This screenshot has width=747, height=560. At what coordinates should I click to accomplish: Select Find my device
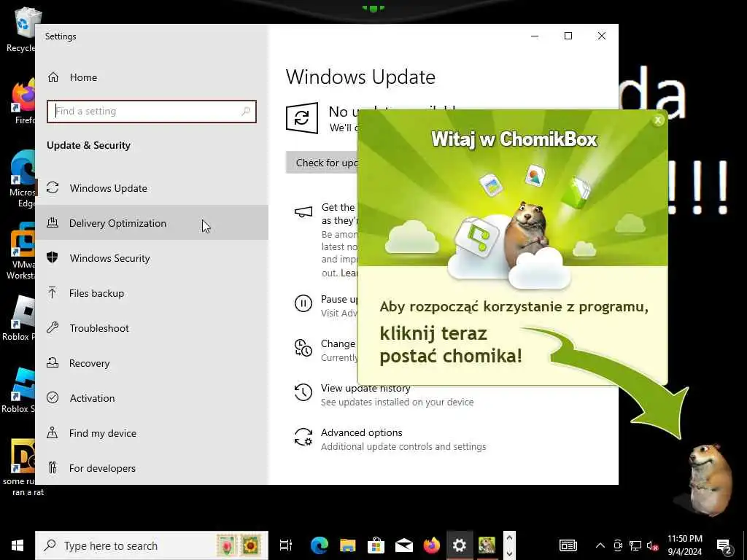(x=152, y=433)
